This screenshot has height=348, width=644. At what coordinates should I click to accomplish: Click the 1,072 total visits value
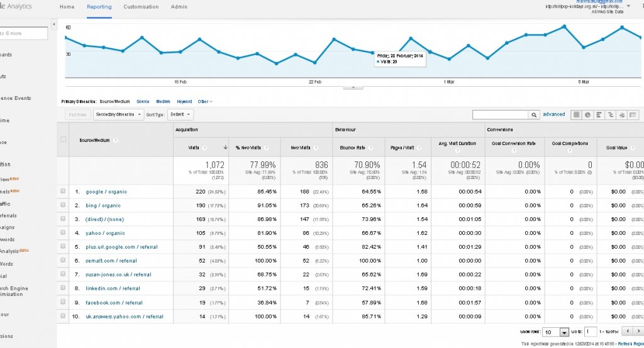pyautogui.click(x=215, y=165)
